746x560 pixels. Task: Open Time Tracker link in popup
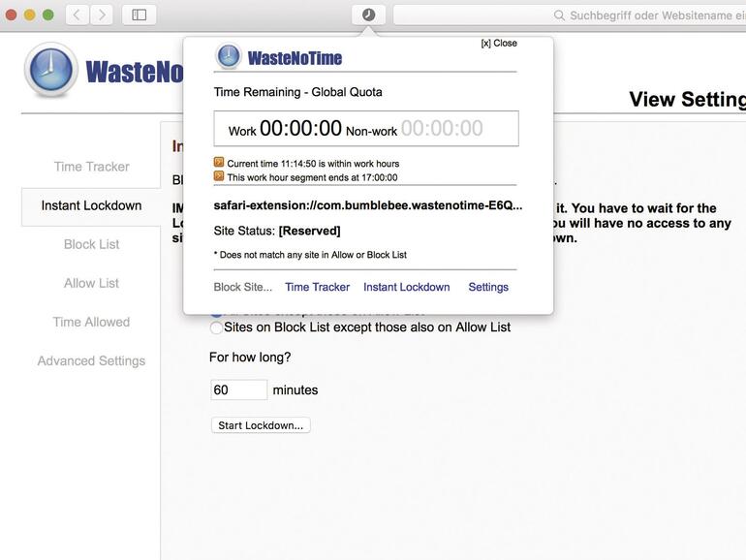[x=318, y=287]
